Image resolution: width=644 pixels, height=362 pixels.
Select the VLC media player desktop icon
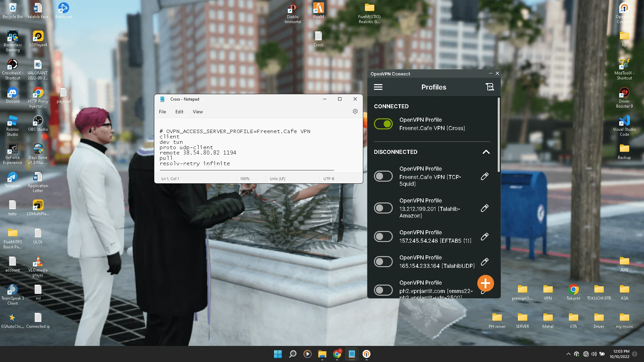point(38,267)
